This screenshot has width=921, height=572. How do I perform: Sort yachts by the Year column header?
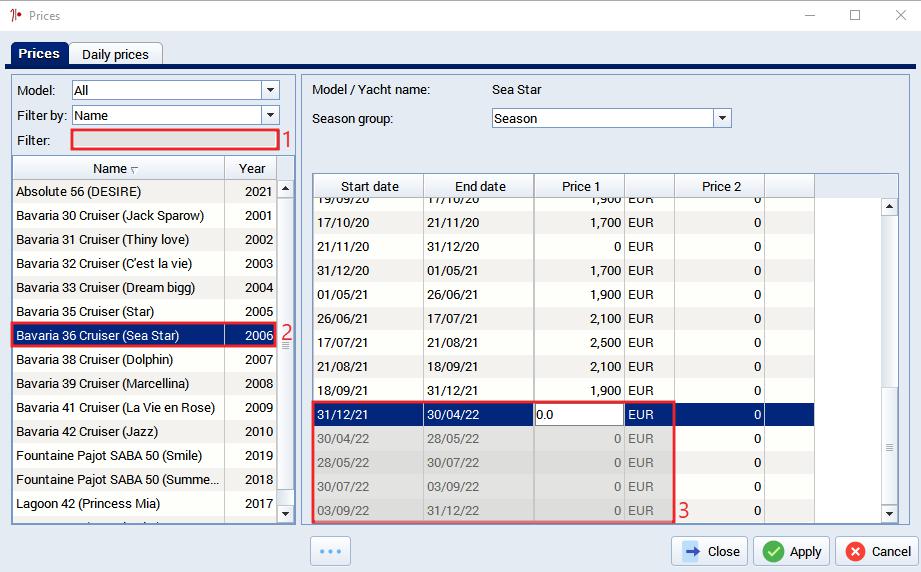(x=251, y=169)
